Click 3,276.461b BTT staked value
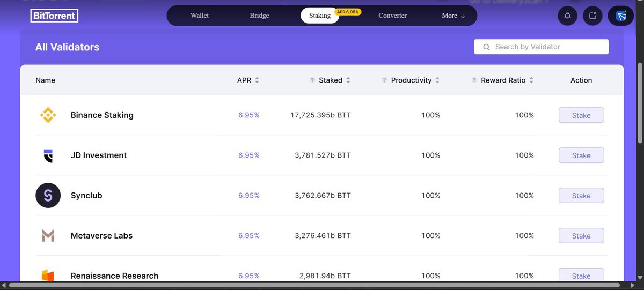 click(x=323, y=236)
